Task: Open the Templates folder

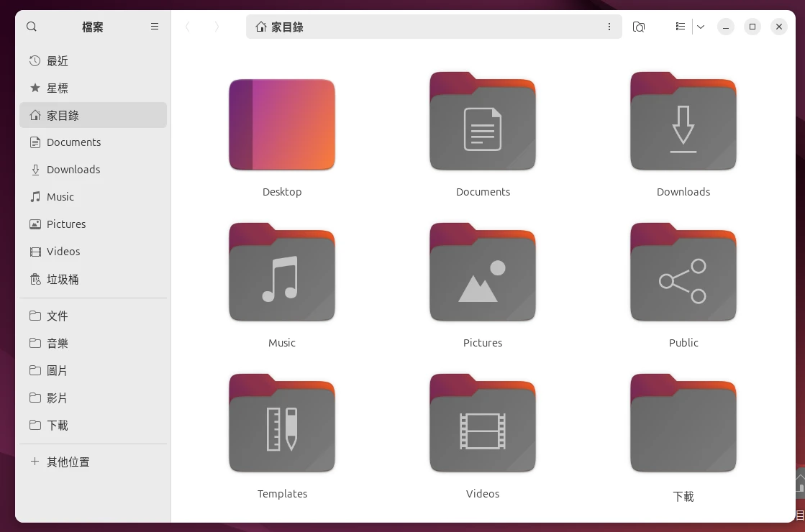Action: (x=282, y=427)
